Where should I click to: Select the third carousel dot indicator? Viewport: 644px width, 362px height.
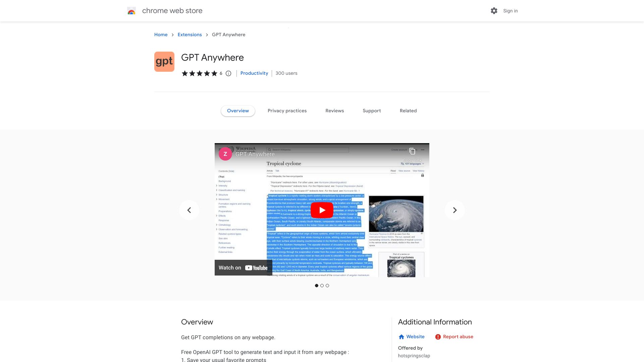pos(327,286)
